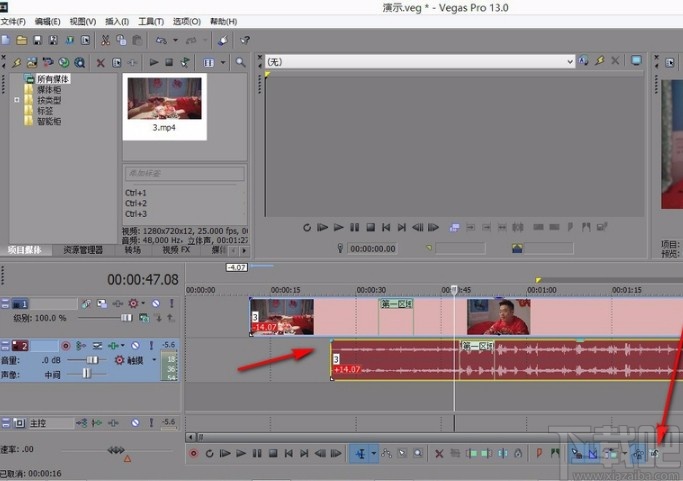Click the Insert Marker orange flag icon
Image resolution: width=683 pixels, height=481 pixels.
click(x=539, y=453)
